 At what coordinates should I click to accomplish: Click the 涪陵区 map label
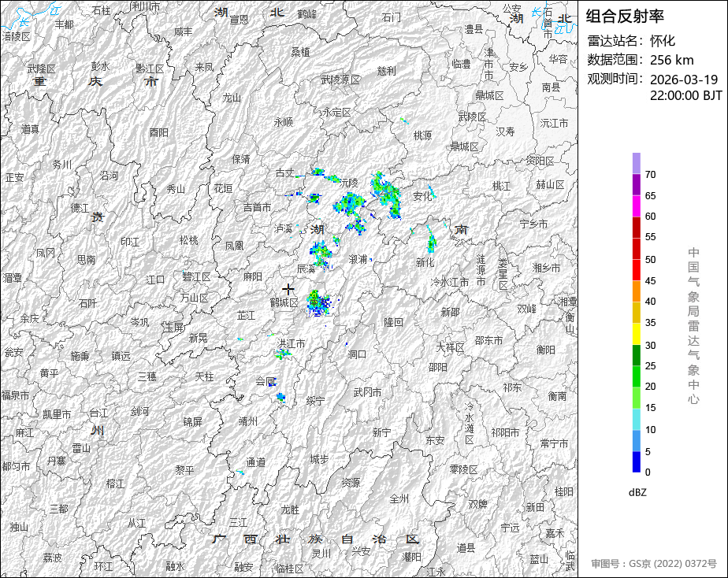pos(17,36)
